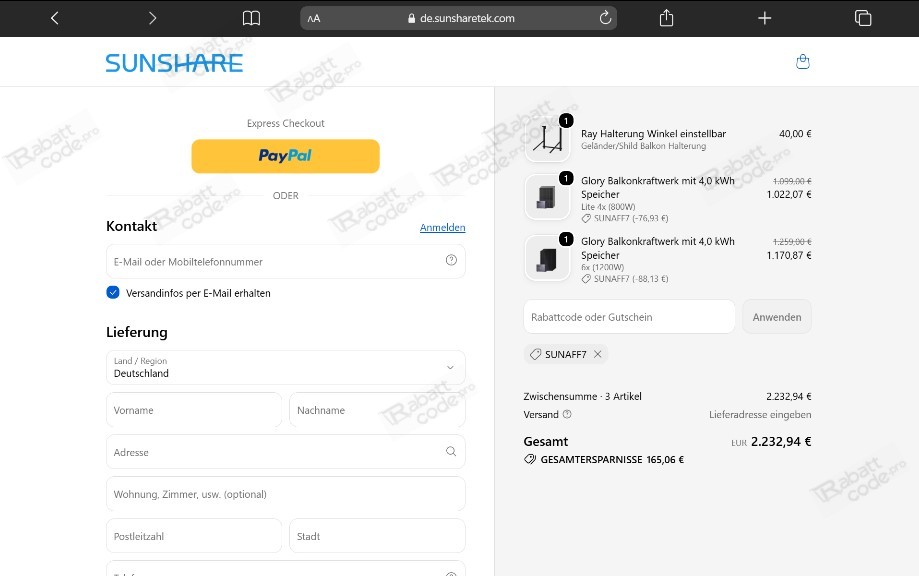Click the de.sunsharetek.com address bar

[458, 18]
